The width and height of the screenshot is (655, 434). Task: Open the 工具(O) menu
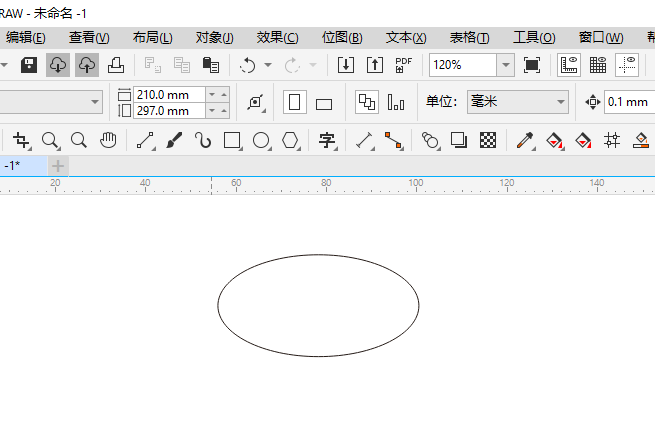534,38
